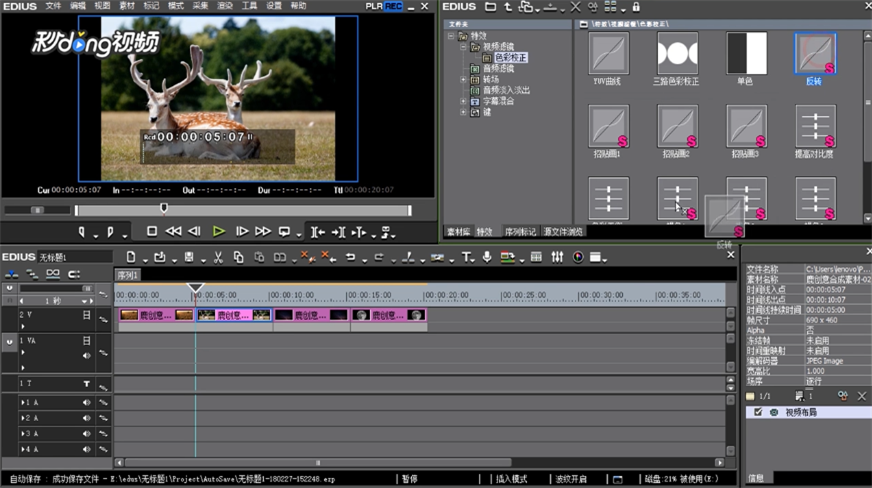Viewport: 872px width, 488px height.
Task: Set Out point marker icon in player
Action: point(110,232)
